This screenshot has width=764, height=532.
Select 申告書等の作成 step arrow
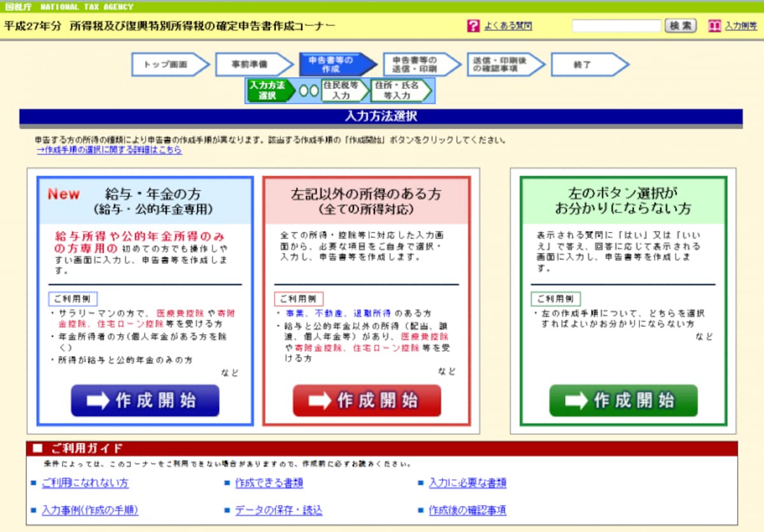click(x=338, y=64)
